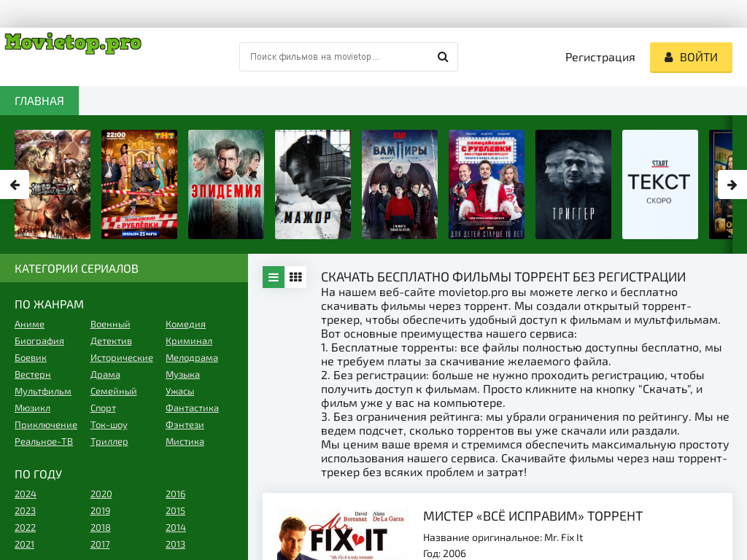Select the Фэнтези genre
Screen dimensions: 747x560
[185, 425]
